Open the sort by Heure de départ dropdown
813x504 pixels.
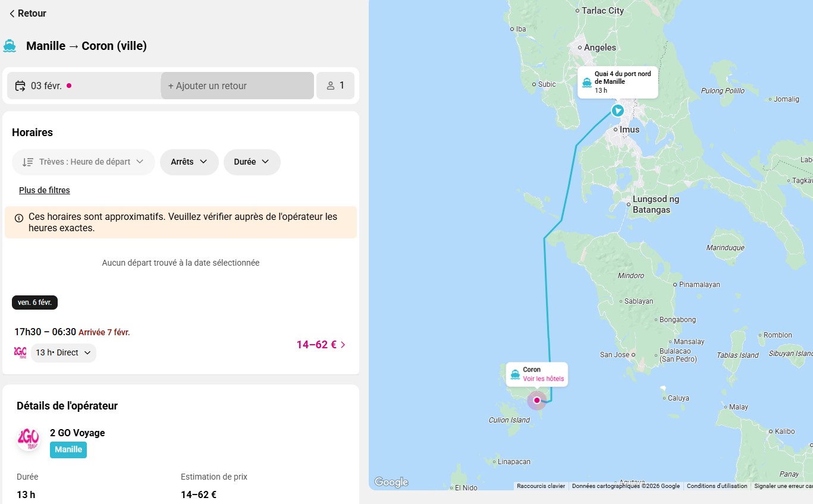(x=83, y=162)
